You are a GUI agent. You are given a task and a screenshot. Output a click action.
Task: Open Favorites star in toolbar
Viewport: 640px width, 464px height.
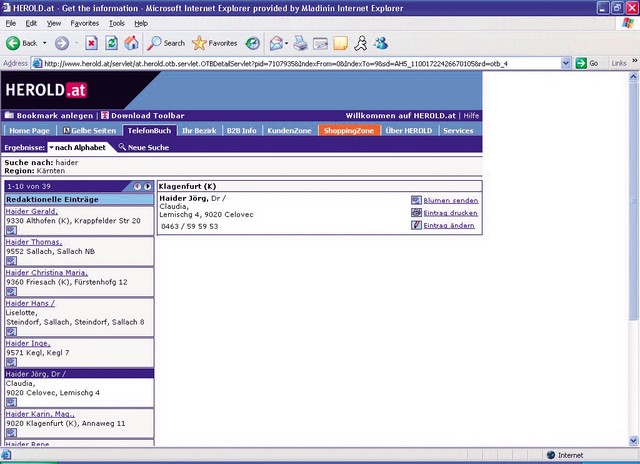point(215,43)
